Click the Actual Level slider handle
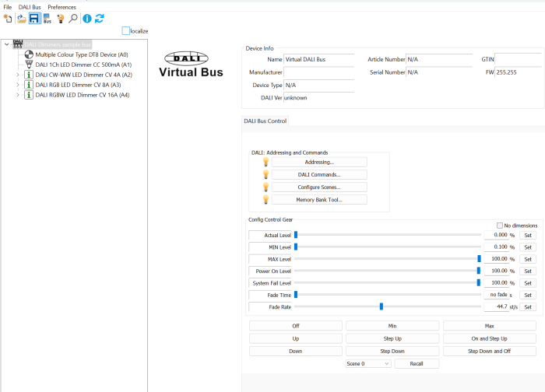545x392 pixels. [296, 235]
